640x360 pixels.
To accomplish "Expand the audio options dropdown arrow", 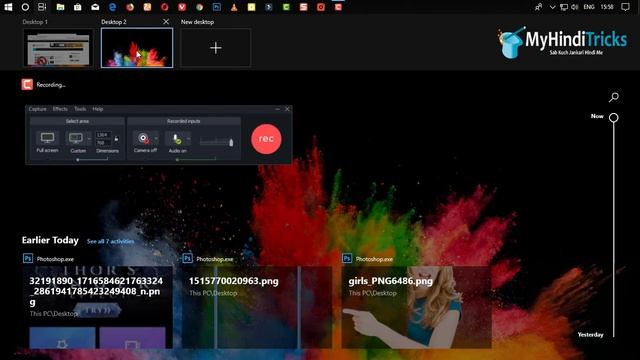I will click(x=189, y=139).
